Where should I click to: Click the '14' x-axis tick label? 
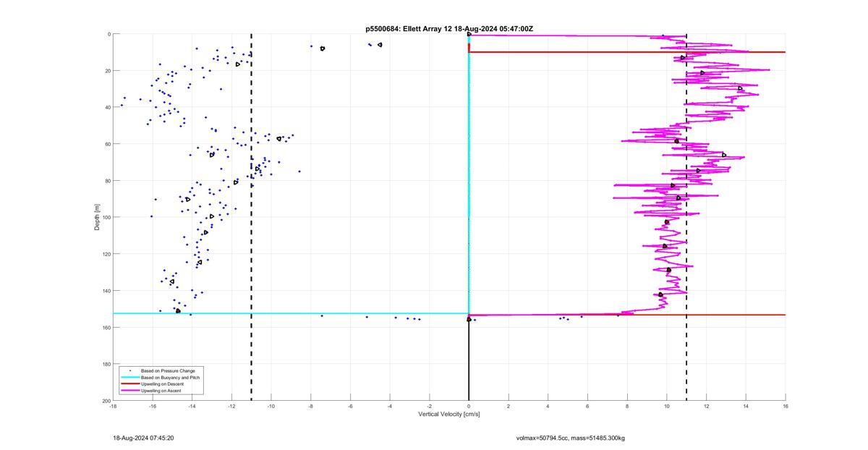click(x=746, y=406)
